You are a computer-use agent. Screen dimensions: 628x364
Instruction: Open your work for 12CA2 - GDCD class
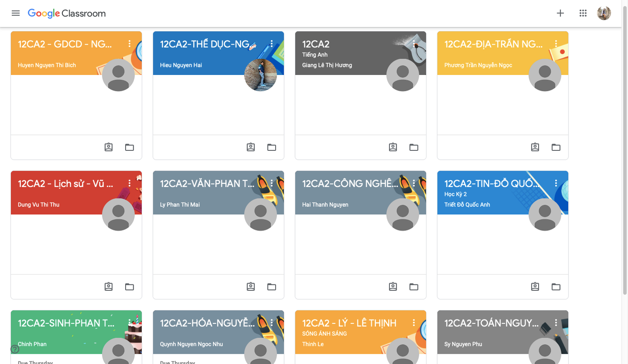point(108,147)
